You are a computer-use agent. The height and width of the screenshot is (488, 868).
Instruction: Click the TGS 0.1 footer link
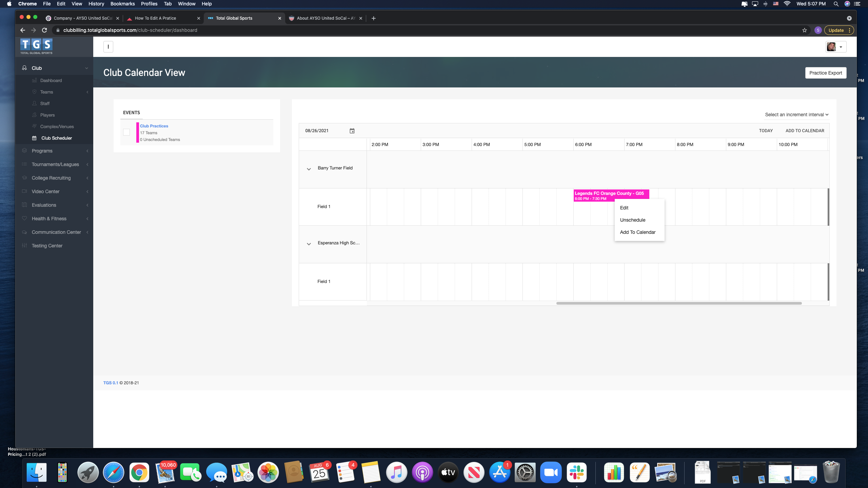[x=111, y=383]
